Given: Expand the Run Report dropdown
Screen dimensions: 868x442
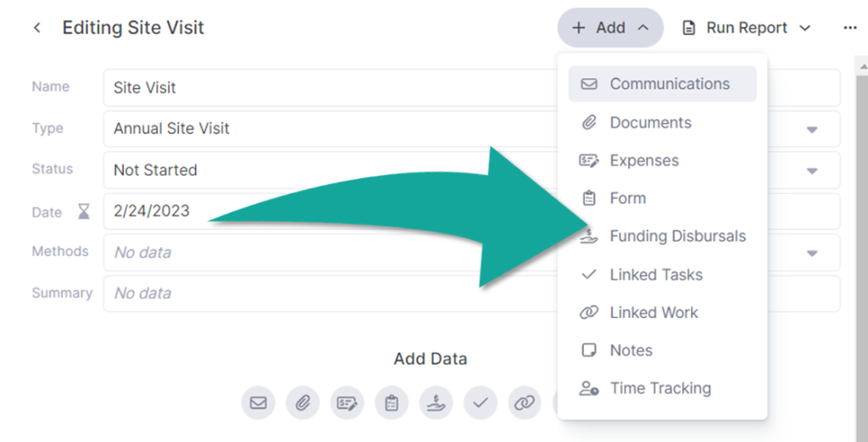Looking at the screenshot, I should [x=747, y=28].
